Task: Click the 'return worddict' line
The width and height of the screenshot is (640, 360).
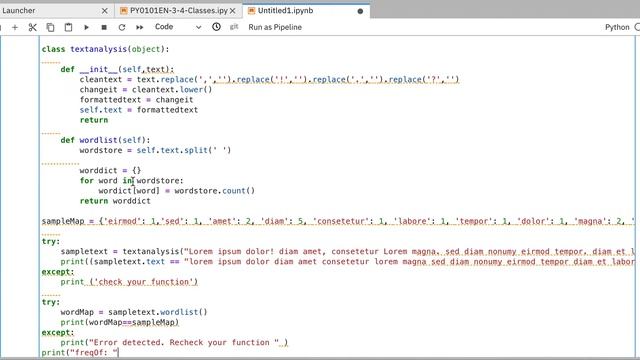Action: coord(115,201)
